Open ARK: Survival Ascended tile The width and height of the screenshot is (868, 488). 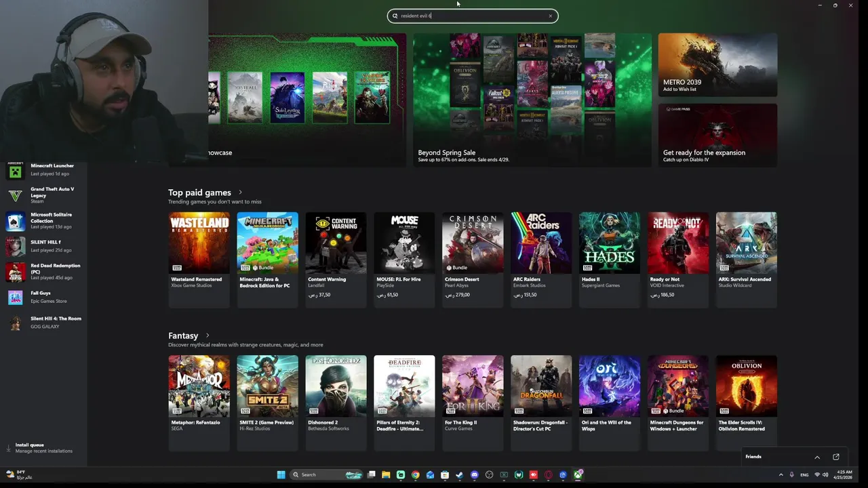click(747, 260)
